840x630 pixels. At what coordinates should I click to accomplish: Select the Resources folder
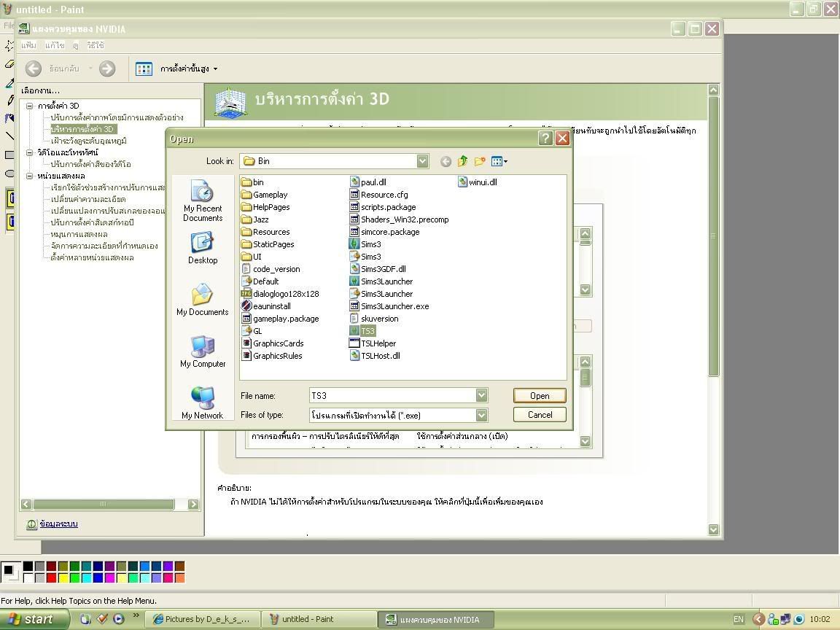(265, 232)
